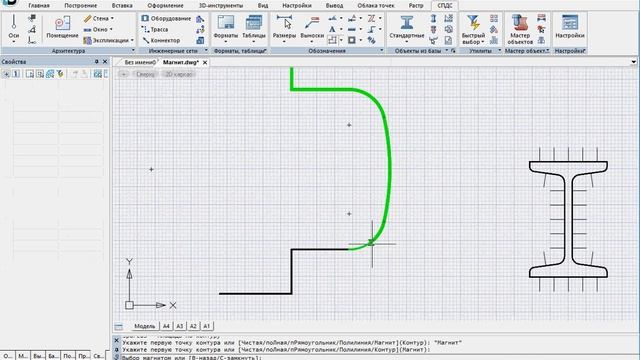This screenshot has width=640, height=360.
Task: Open the 3D-инструменты ribbon tab
Action: click(x=221, y=6)
